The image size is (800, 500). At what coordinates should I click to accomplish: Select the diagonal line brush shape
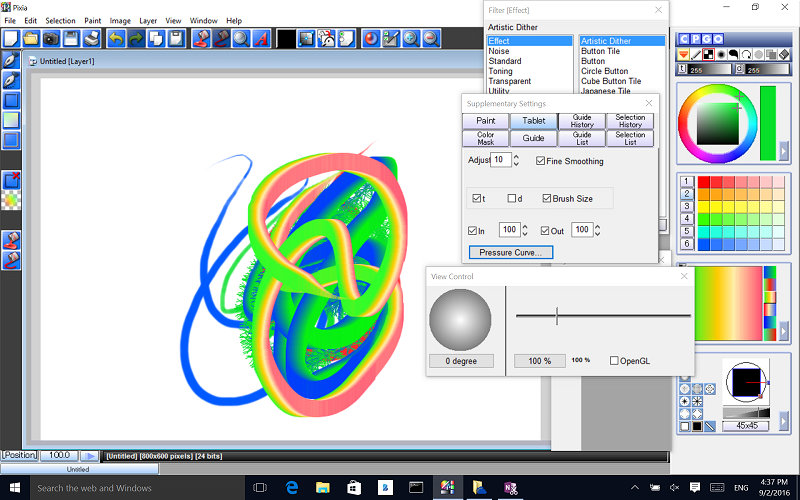710,426
